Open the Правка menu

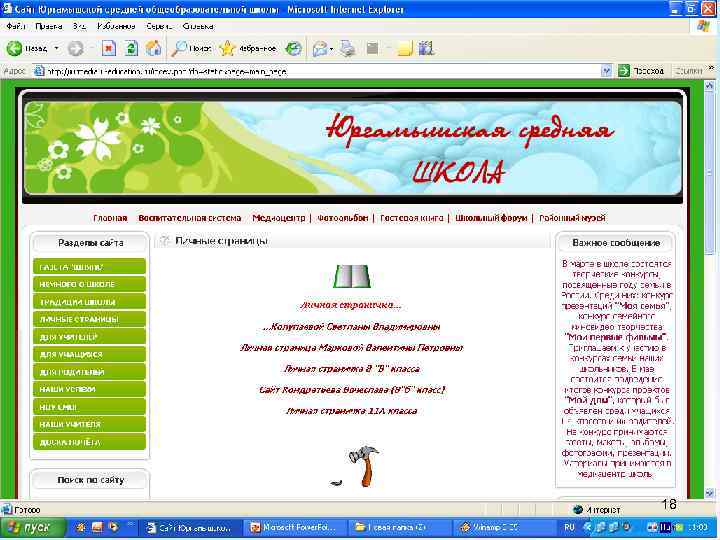49,26
